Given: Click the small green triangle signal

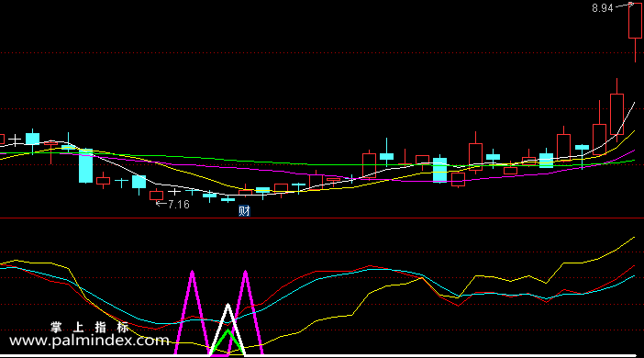Looking at the screenshot, I should pyautogui.click(x=228, y=341).
